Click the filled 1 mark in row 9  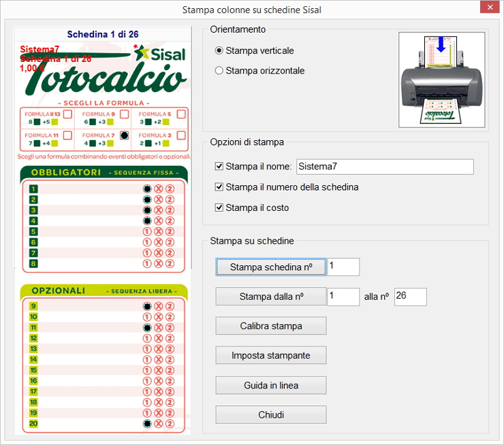147,306
